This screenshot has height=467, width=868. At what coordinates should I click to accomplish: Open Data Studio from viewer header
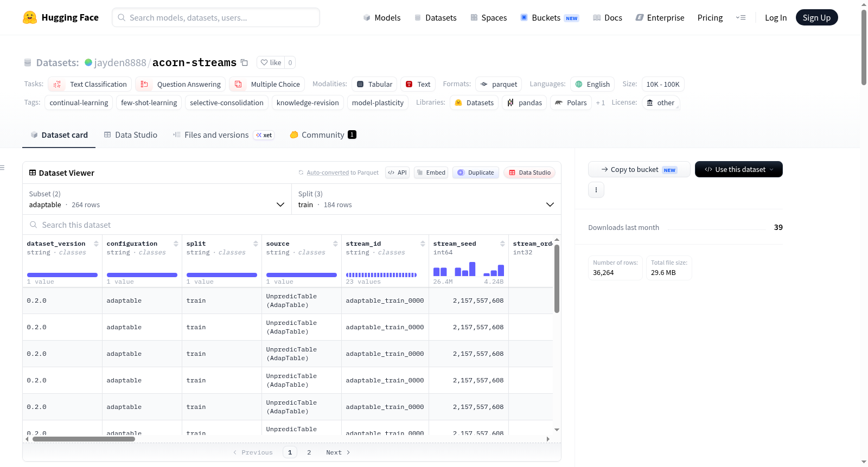tap(529, 172)
